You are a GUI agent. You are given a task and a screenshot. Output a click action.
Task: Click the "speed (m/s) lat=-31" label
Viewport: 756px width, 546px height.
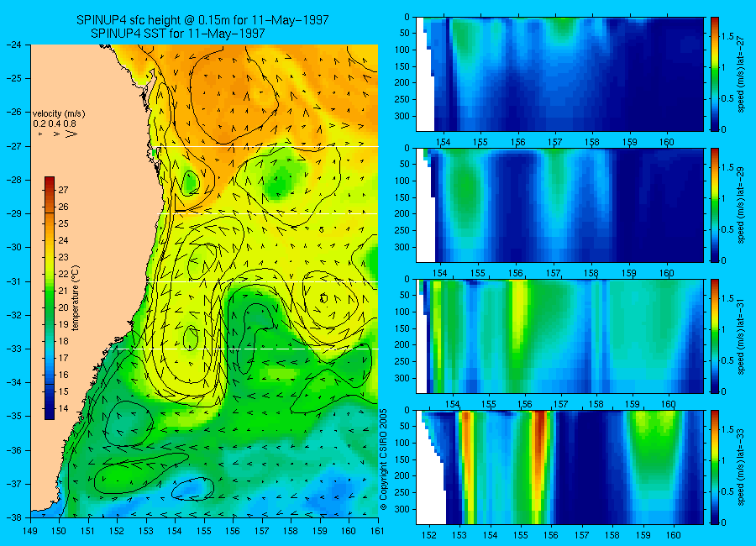pos(742,336)
